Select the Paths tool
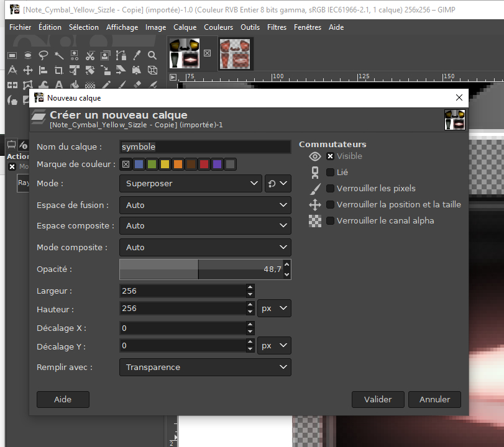The image size is (504, 447). pyautogui.click(x=121, y=55)
